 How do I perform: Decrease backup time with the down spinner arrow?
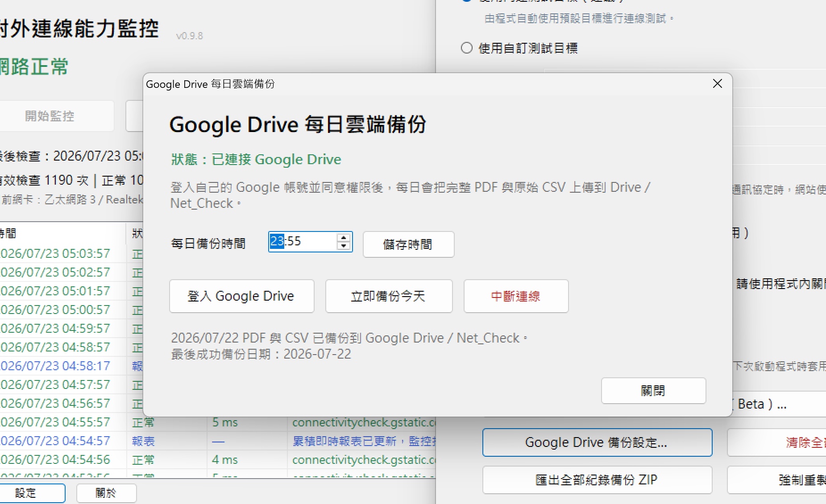tap(344, 246)
